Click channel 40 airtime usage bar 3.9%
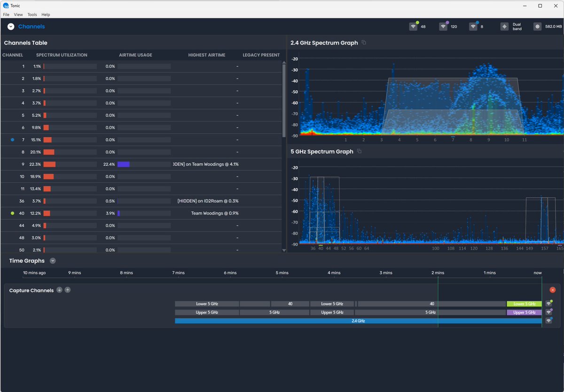Image resolution: width=564 pixels, height=392 pixels. point(144,213)
